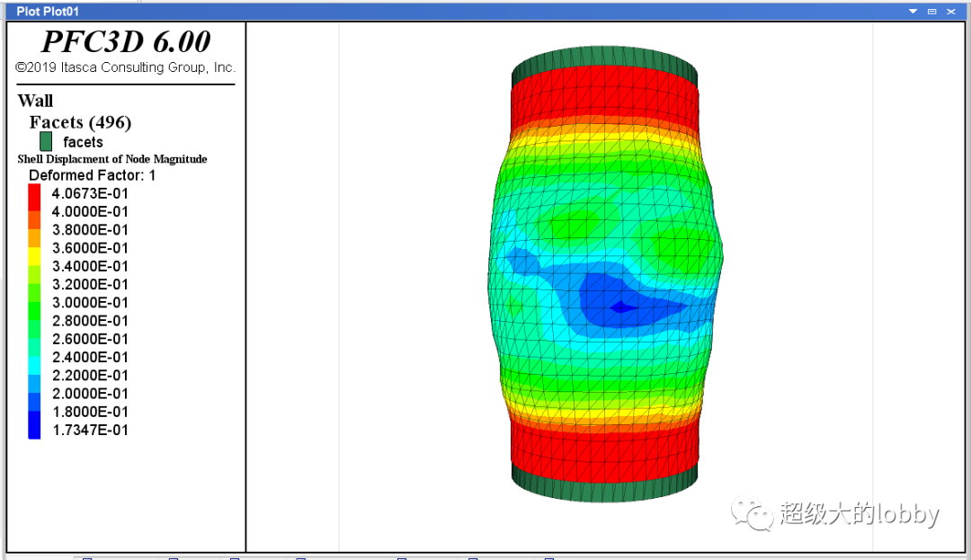Click the 3.4000E-01 contour value

pos(90,266)
